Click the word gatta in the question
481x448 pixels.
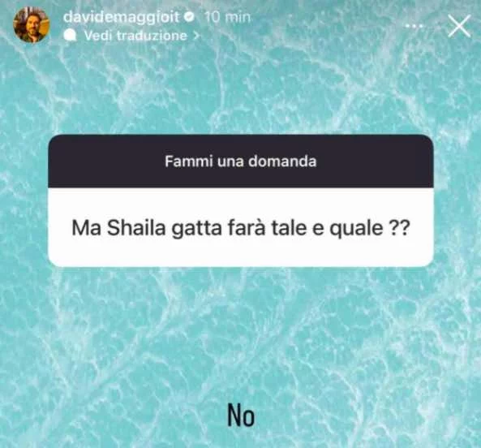[x=197, y=229]
